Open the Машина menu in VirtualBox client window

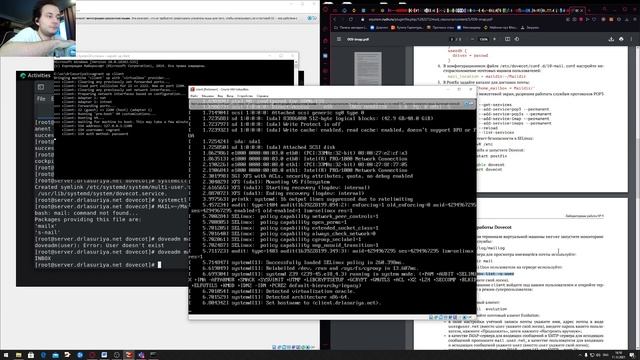[207, 96]
